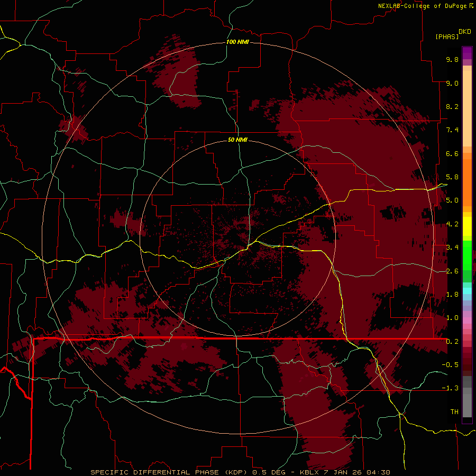Click the 4.2 scale value
Screen dimensions: 476x476
(452, 224)
